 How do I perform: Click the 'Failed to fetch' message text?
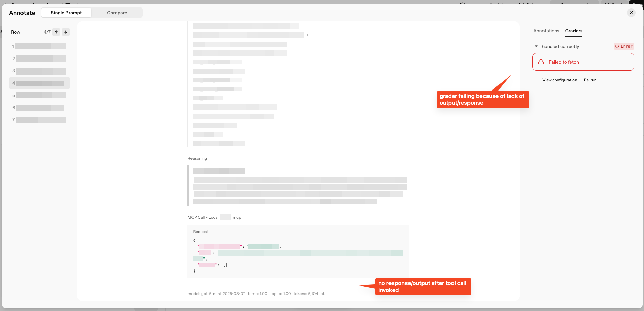point(564,62)
